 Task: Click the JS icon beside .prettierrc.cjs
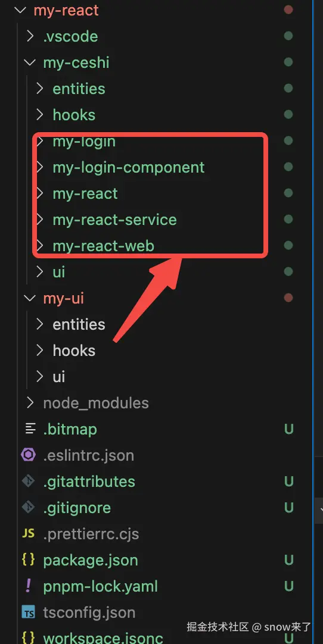[x=29, y=533]
